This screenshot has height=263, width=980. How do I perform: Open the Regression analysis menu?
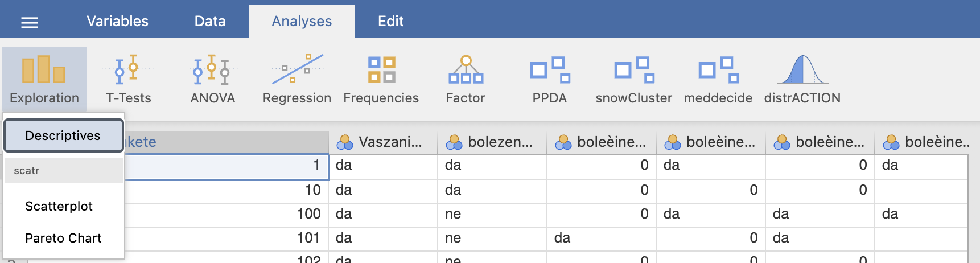click(297, 79)
